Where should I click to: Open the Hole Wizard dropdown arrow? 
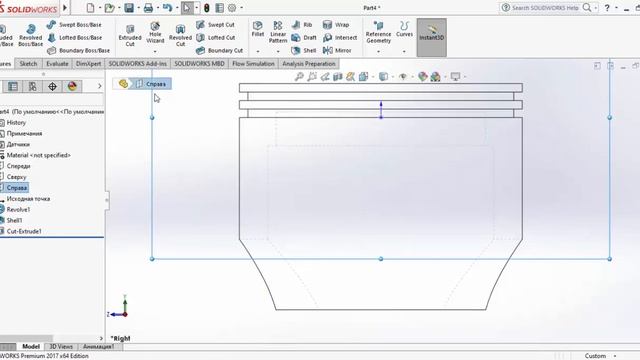tap(155, 52)
